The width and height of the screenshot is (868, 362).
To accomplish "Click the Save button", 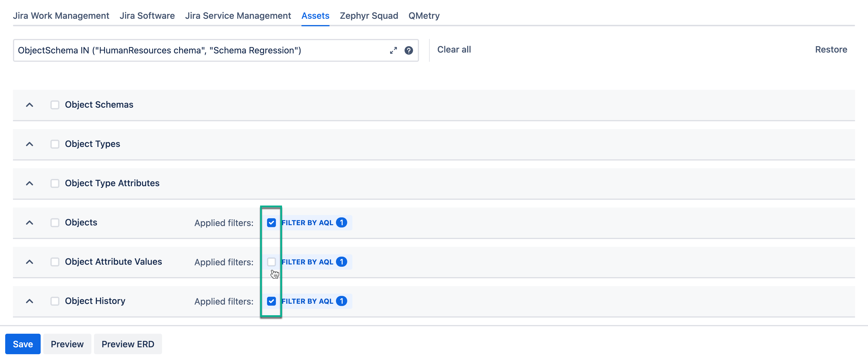I will tap(22, 344).
